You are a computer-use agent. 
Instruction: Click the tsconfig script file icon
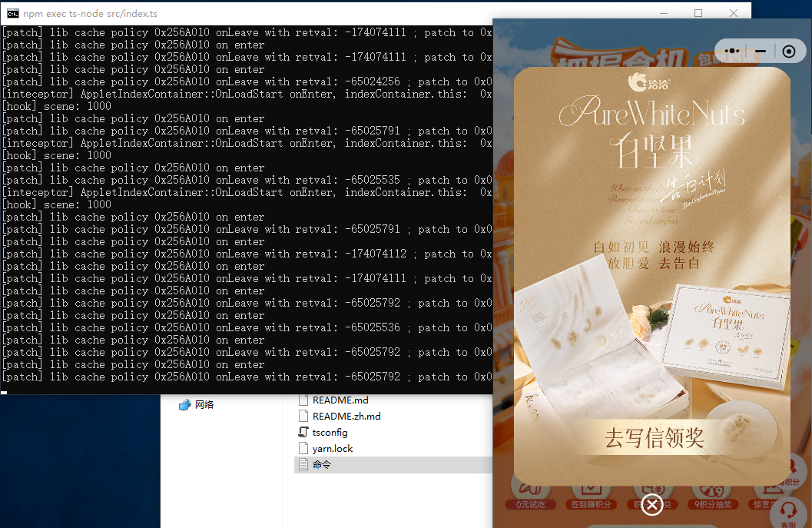click(303, 432)
